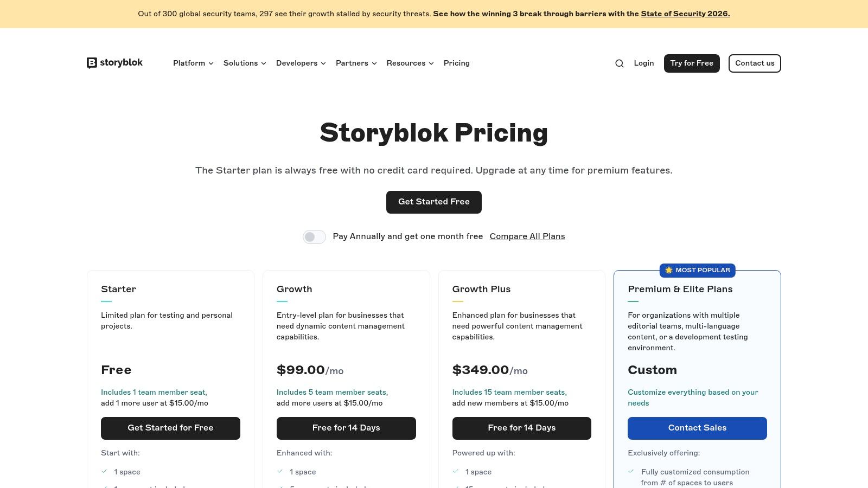
Task: Select the Pricing menu item
Action: coord(456,63)
